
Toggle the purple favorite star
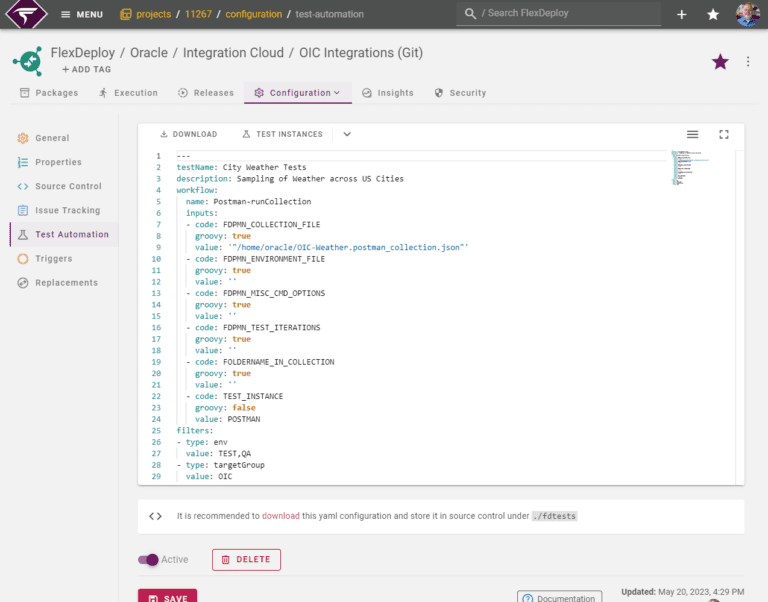(x=720, y=62)
